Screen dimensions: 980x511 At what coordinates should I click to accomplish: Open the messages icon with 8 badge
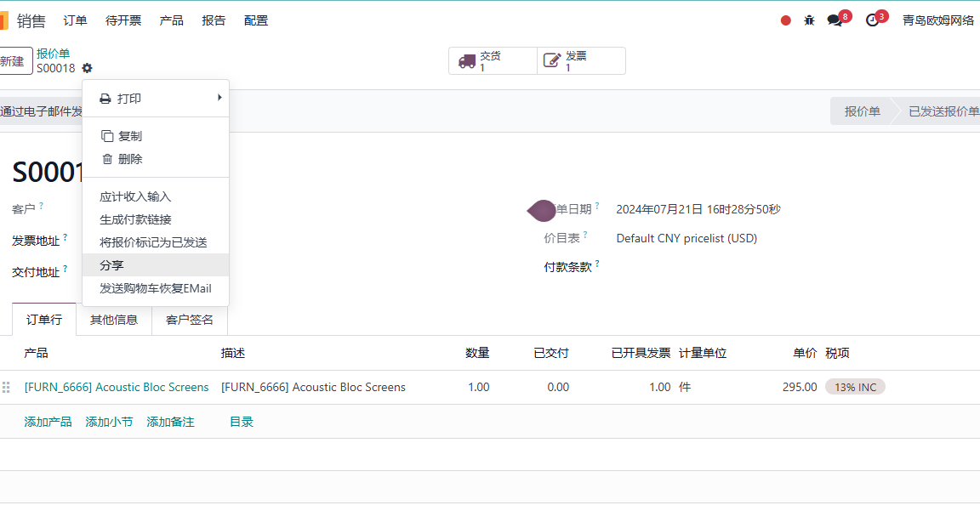coord(835,20)
